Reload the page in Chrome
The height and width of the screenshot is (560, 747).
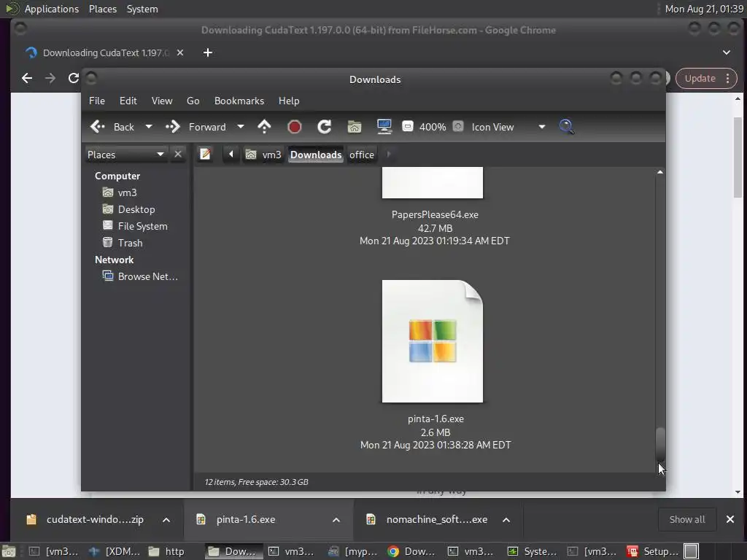coord(74,78)
